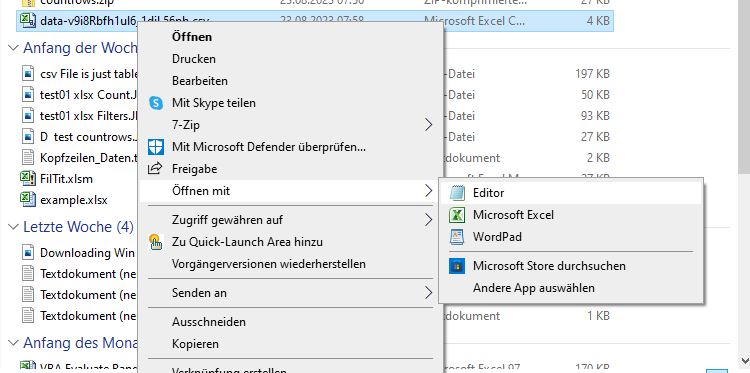Open the file with Microsoft Excel
The image size is (750, 373).
[571, 215]
